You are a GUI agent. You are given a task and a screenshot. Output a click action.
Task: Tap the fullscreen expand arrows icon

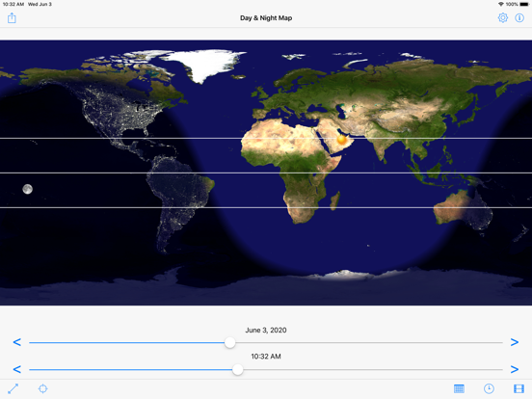13,388
